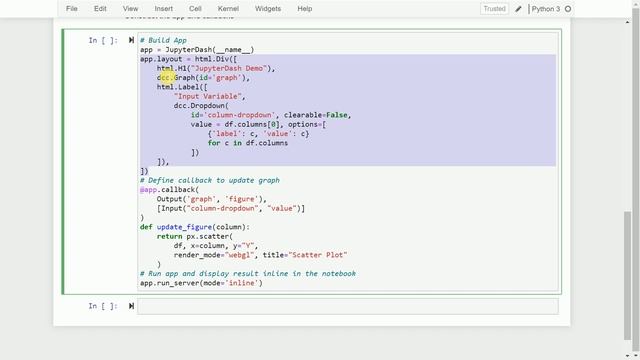Click the pencil edit-mode icon

[x=518, y=9]
